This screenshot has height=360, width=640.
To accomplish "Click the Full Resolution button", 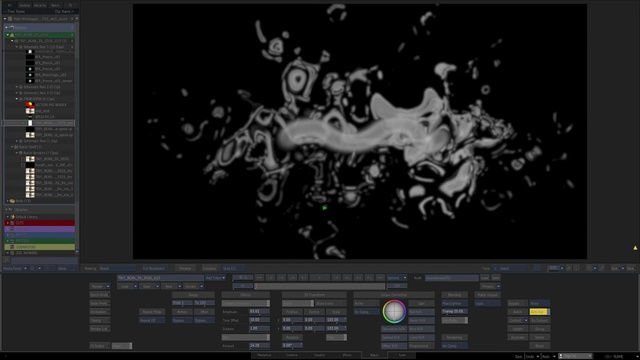I will (154, 268).
